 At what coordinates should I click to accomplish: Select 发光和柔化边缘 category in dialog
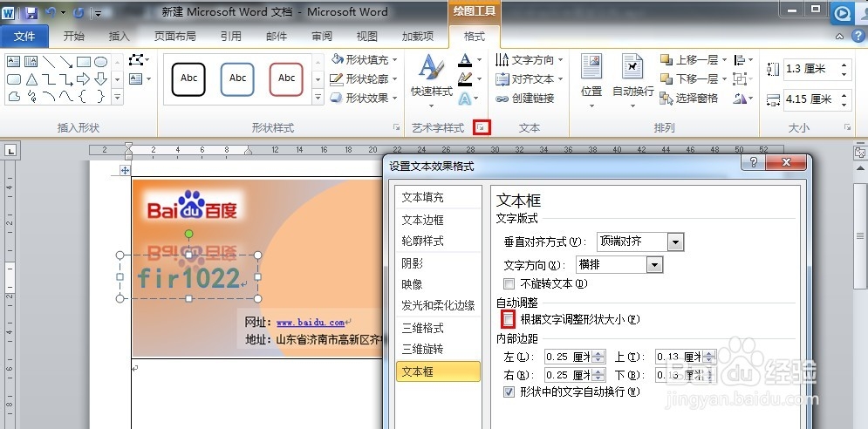click(439, 305)
